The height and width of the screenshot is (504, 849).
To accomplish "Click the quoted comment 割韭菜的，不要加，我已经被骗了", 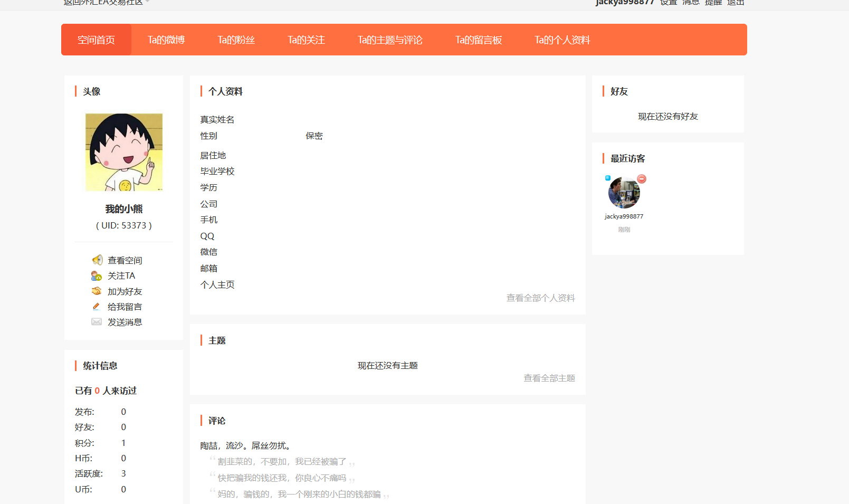I will pos(282,462).
